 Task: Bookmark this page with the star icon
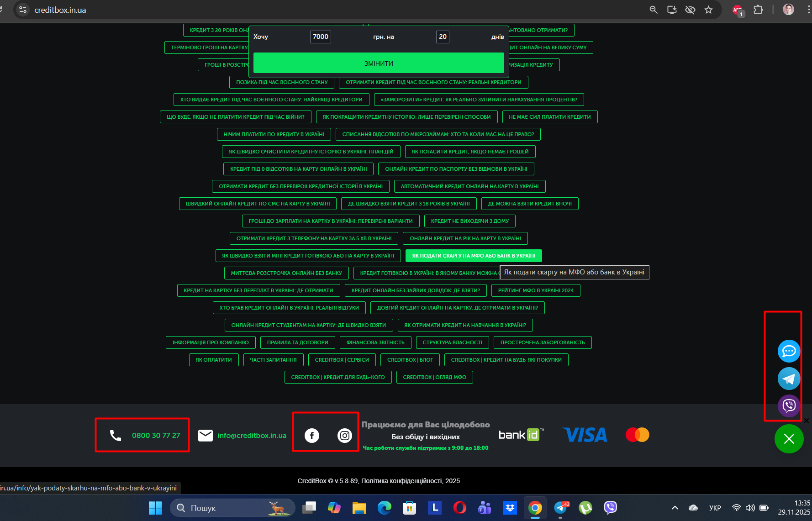tap(708, 10)
